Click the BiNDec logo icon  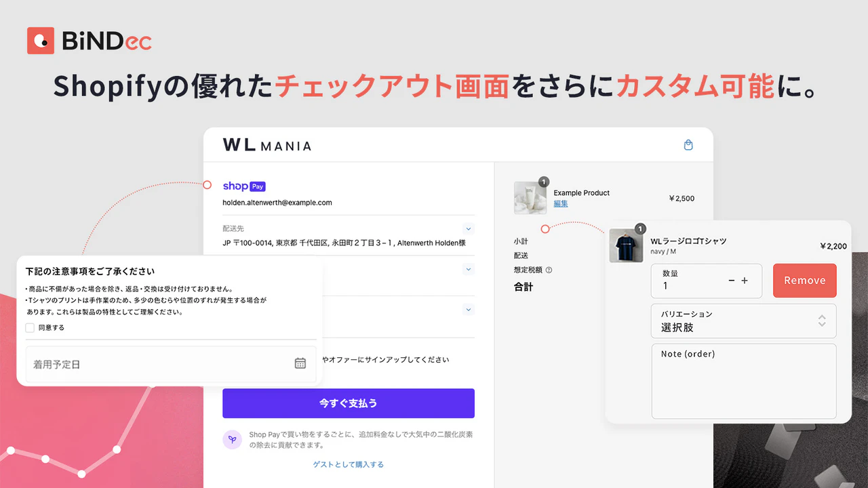(41, 41)
